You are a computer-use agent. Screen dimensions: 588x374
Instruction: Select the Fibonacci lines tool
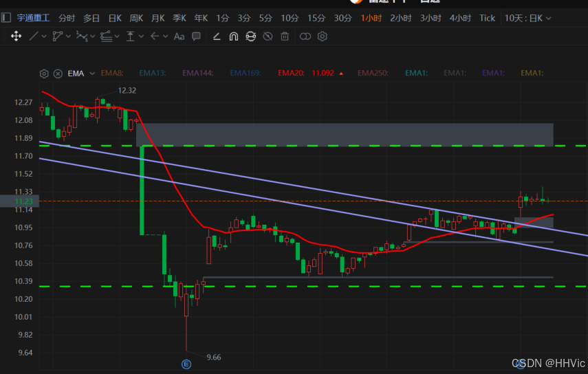(106, 36)
